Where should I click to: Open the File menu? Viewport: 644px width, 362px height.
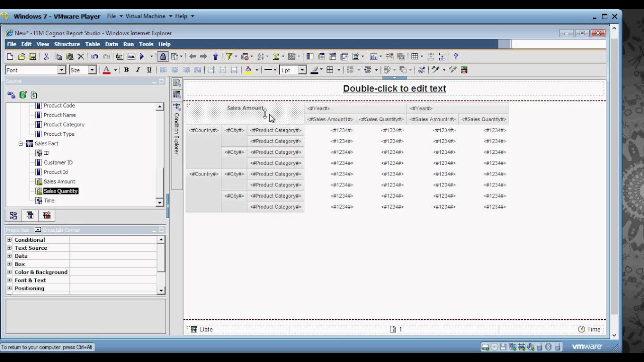11,44
